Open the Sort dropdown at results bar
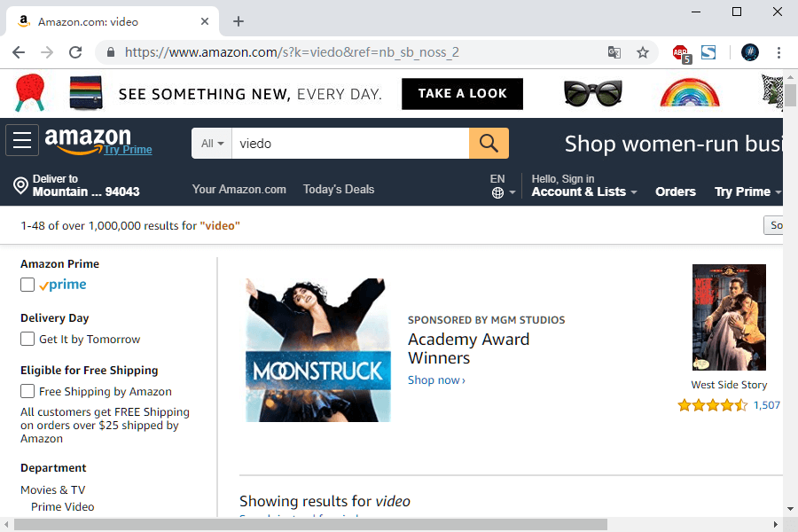Image resolution: width=798 pixels, height=532 pixels. (x=773, y=225)
